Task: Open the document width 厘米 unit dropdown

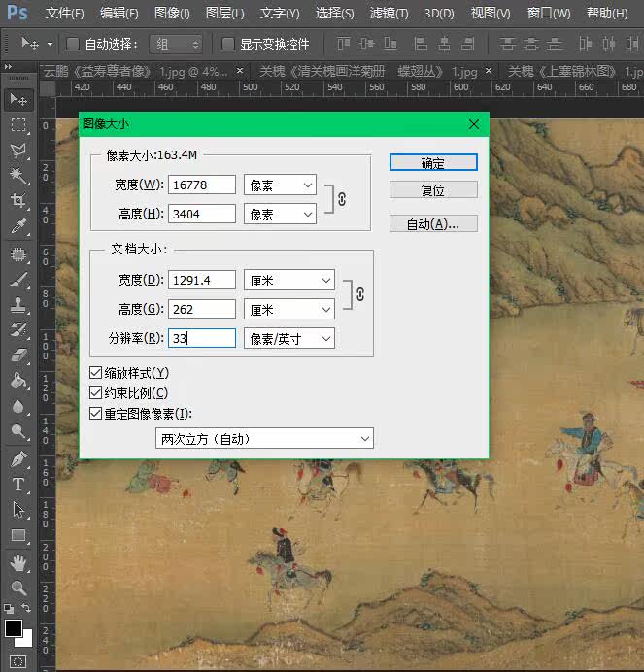Action: pyautogui.click(x=289, y=281)
